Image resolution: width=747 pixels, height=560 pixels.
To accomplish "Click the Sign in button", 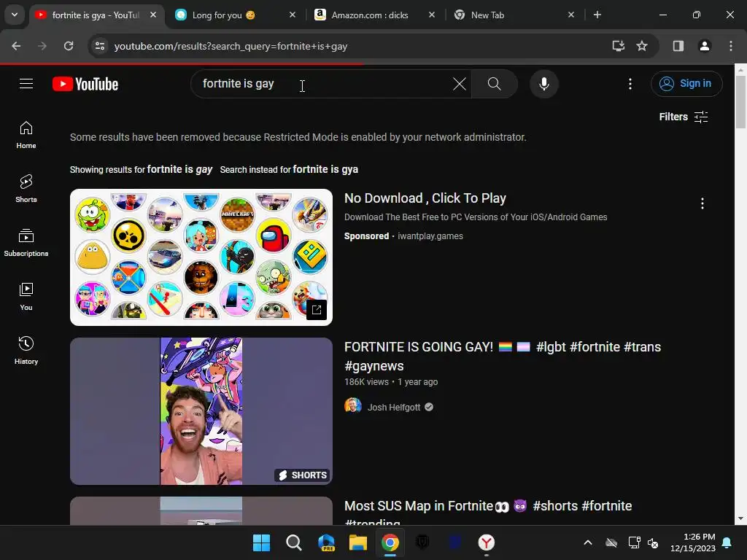I will tap(686, 84).
